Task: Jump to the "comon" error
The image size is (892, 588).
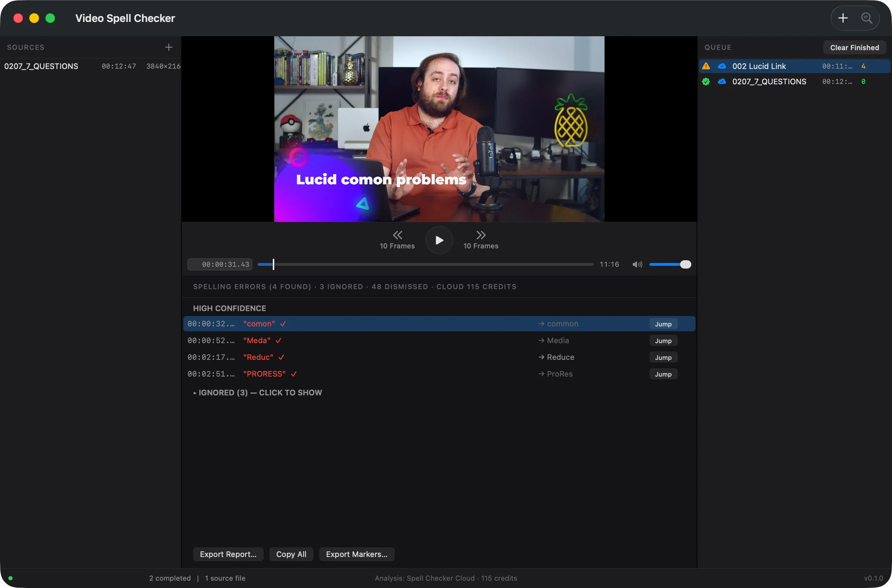Action: pyautogui.click(x=663, y=324)
